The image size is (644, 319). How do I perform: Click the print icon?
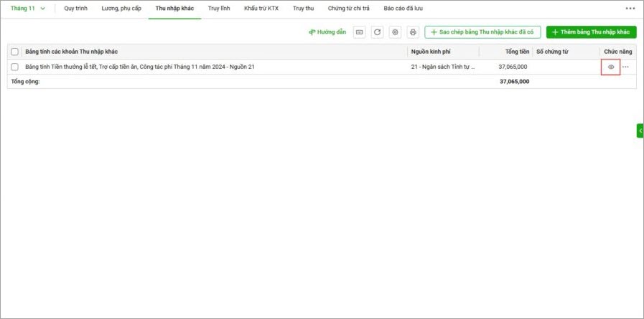tap(413, 32)
